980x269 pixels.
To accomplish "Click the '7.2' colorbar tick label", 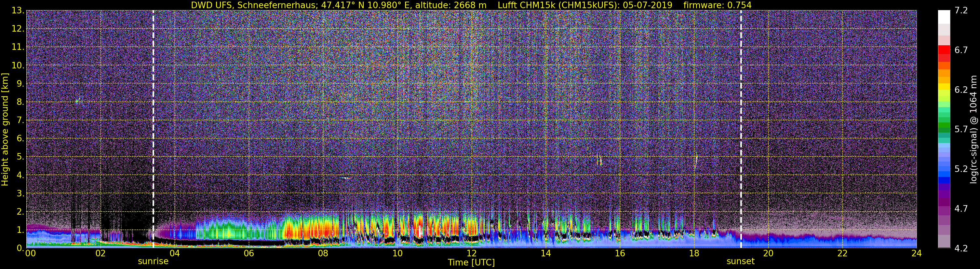I will point(961,11).
